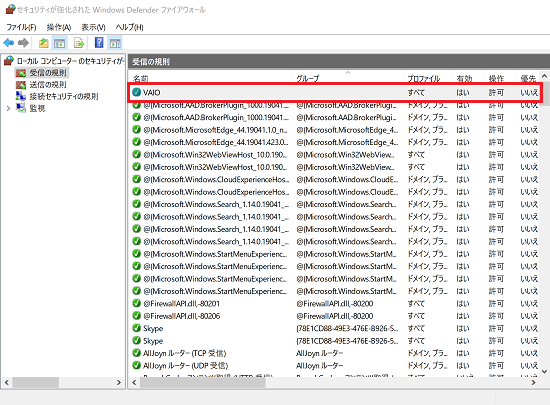Image resolution: width=550 pixels, height=405 pixels.
Task: Click rule list vertical scrollbar down arrow
Action: point(544,371)
